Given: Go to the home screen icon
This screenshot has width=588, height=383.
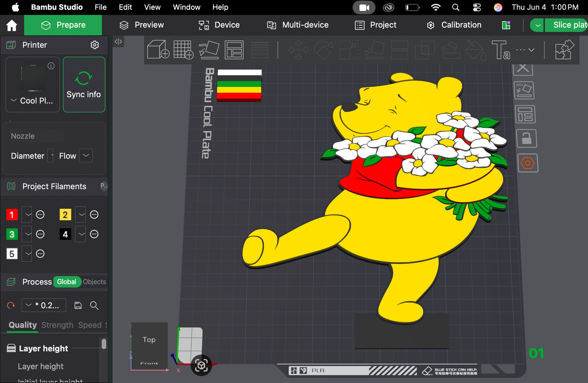Looking at the screenshot, I should 12,25.
